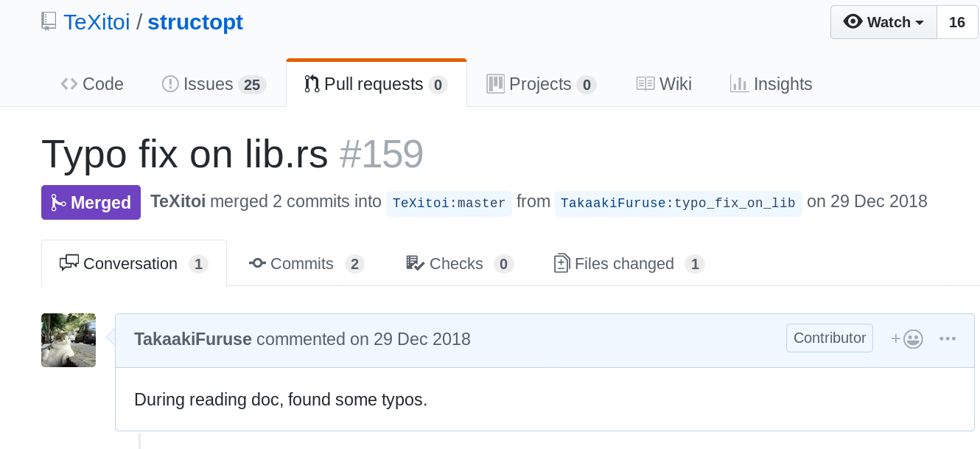Go to the Checks tab
980x449 pixels.
tap(459, 264)
